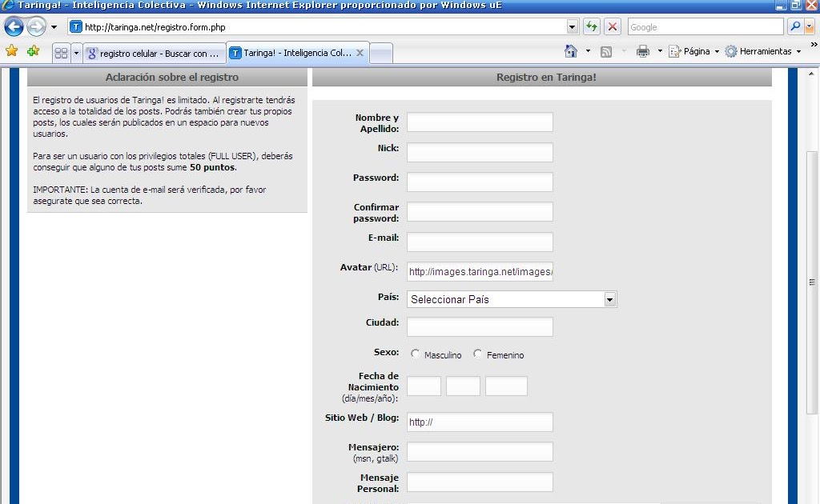Refresh the page with the green arrows icon
This screenshot has width=820, height=504.
click(592, 26)
